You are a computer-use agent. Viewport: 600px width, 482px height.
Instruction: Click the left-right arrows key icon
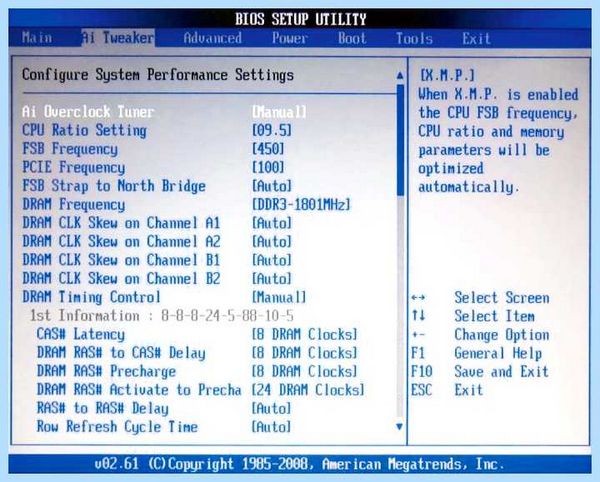418,298
